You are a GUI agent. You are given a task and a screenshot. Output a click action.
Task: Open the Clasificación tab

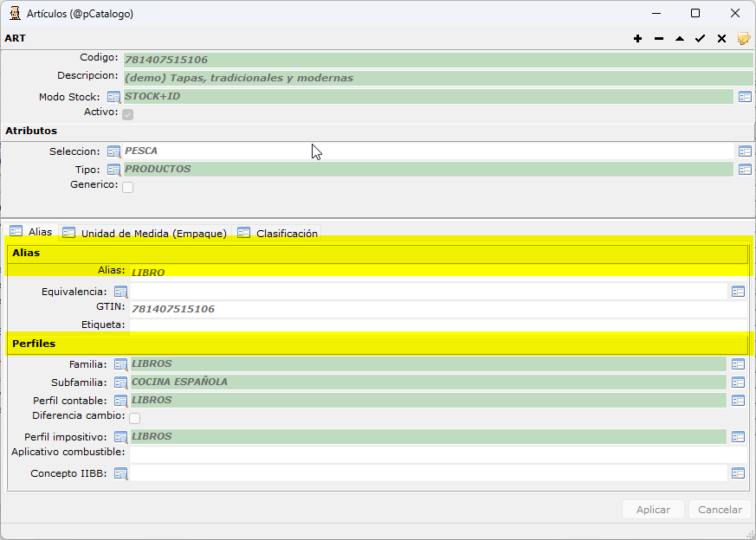click(277, 233)
